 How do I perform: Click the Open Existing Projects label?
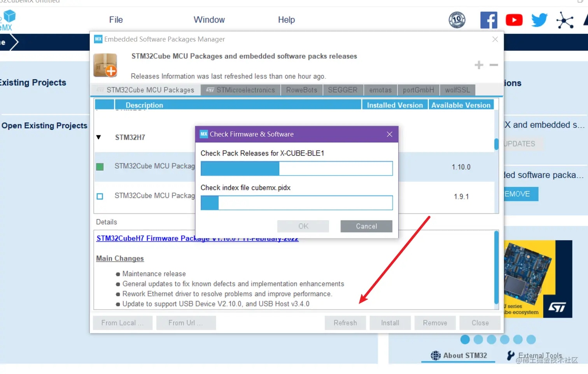click(x=44, y=126)
